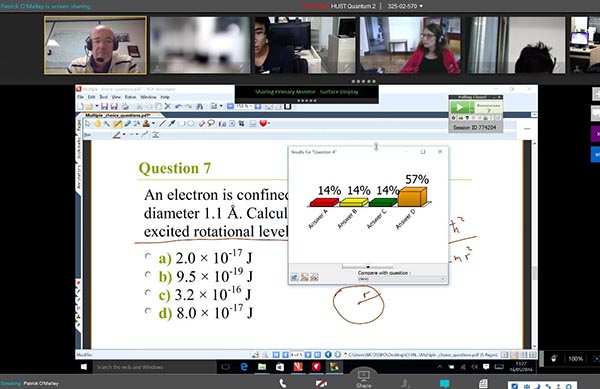The width and height of the screenshot is (600, 389).
Task: Select the heart stamp tool icon
Action: click(x=263, y=123)
